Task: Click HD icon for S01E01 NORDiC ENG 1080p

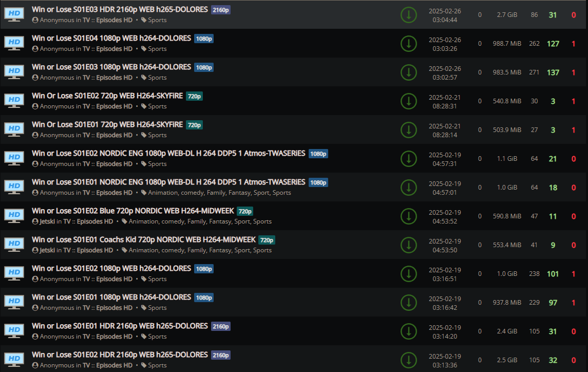Action: (x=14, y=188)
